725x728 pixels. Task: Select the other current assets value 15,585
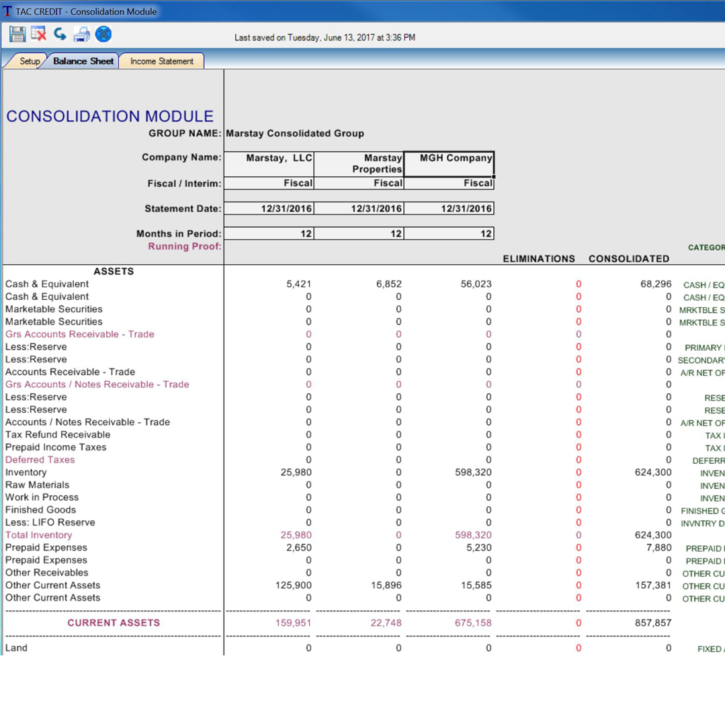click(476, 585)
